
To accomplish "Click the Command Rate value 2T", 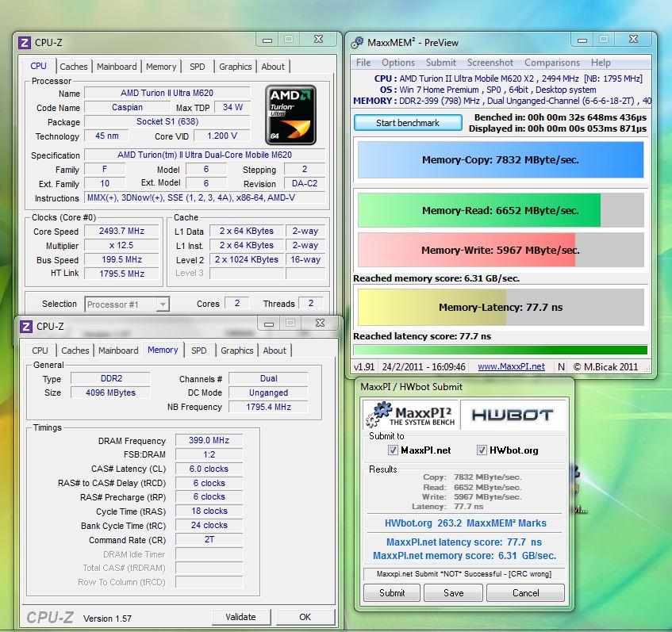I will pos(209,539).
